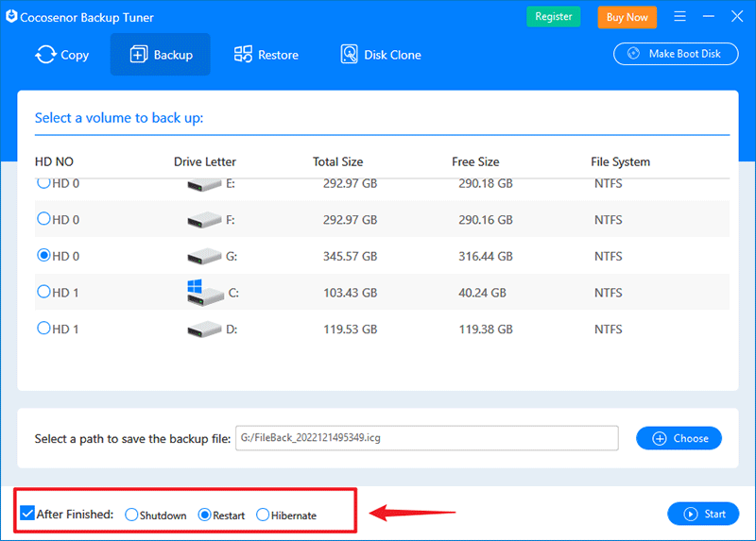This screenshot has height=541, width=756.
Task: Click the 40.24 GB free size cell
Action: click(483, 293)
